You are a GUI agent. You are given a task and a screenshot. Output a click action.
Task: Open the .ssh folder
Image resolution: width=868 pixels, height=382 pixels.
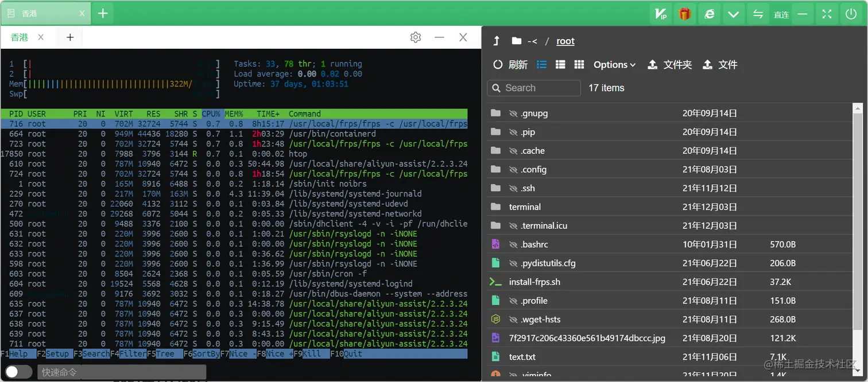(669, 188)
